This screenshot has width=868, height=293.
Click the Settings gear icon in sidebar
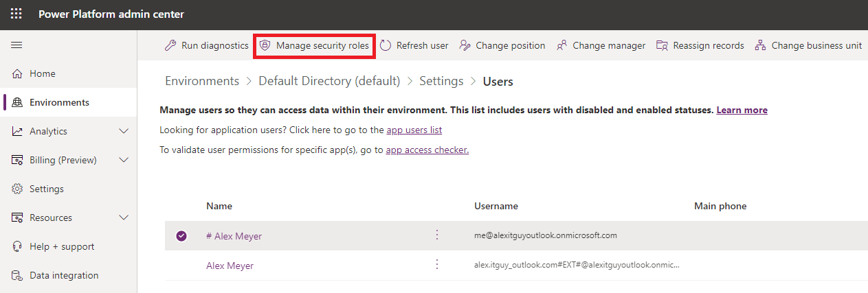(17, 189)
